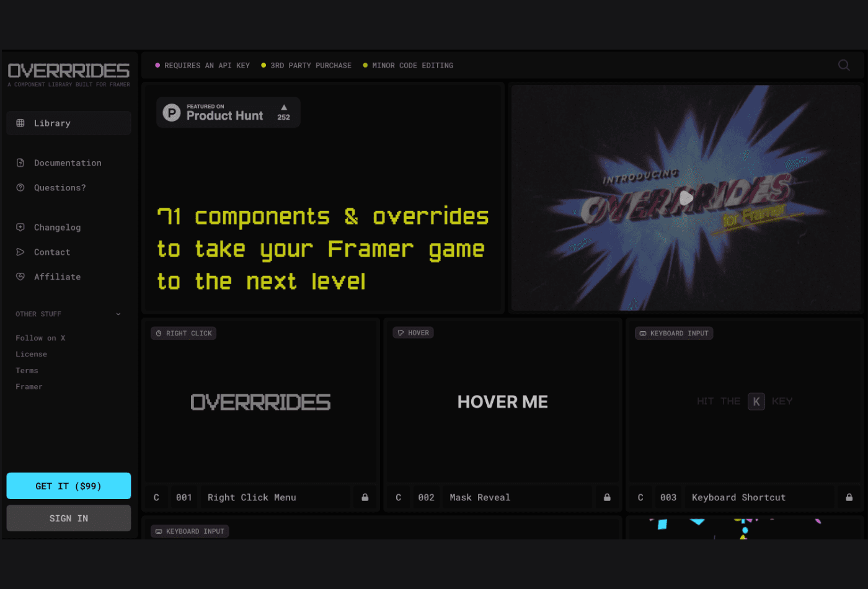This screenshot has height=589, width=868.
Task: Click Mask Reveal title
Action: [480, 497]
